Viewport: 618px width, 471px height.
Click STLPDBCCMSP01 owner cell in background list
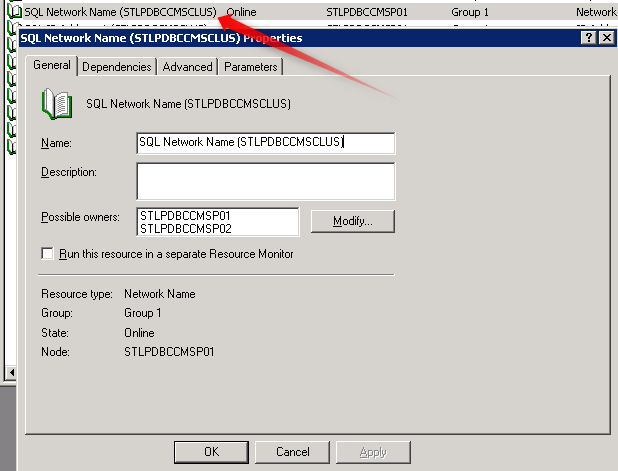pos(367,12)
